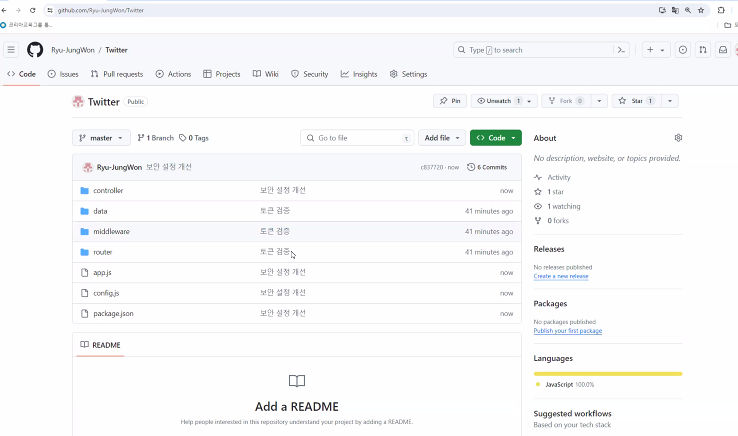Click the Ryu-JungWon avatar in commit row
The image size is (738, 436).
(88, 167)
